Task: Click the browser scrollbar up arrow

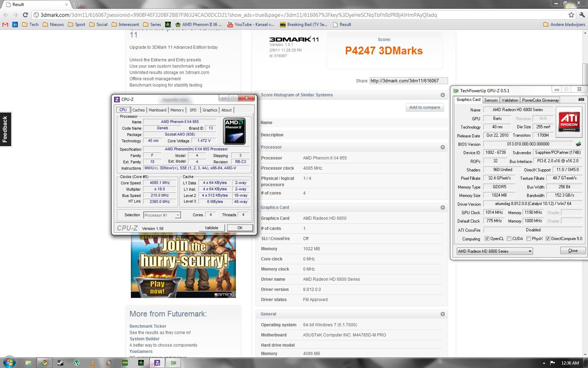Action: (585, 33)
